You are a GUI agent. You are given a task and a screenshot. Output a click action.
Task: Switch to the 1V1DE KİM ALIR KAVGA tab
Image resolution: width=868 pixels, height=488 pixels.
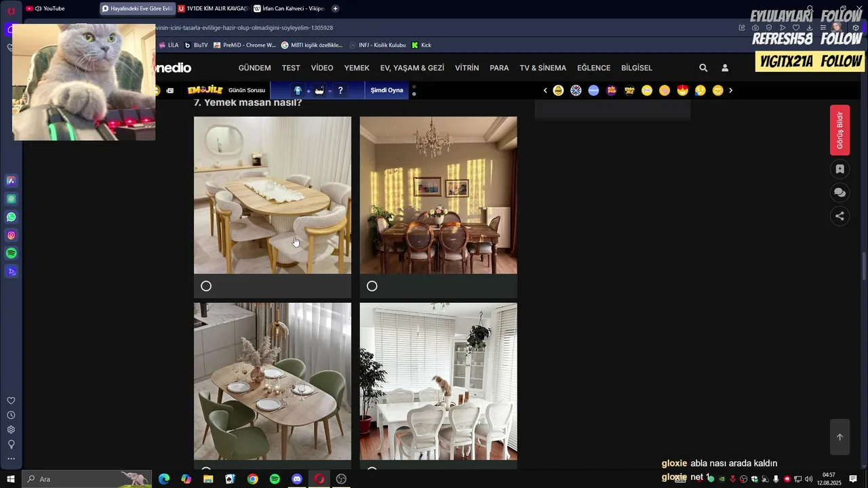pos(213,9)
